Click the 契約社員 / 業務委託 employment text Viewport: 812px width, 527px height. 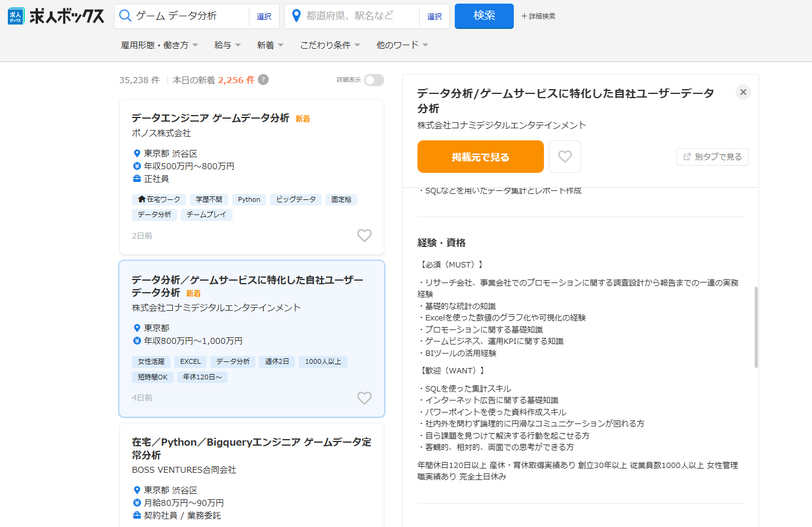click(x=183, y=516)
